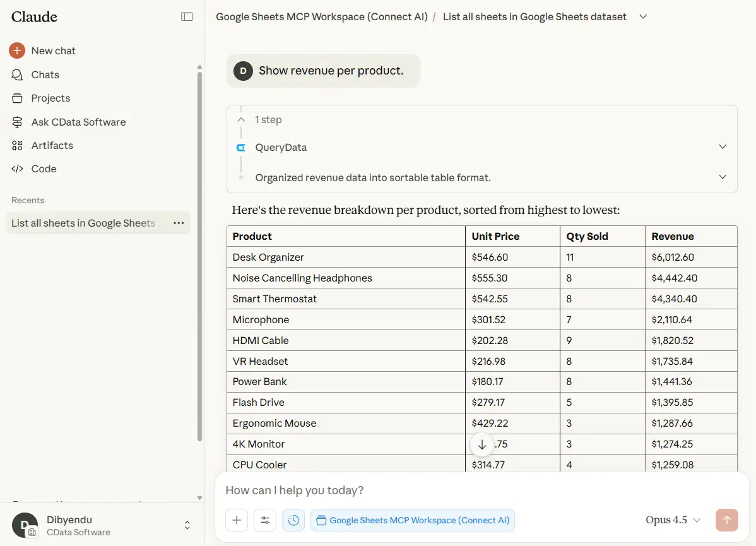Collapse the 1 step section

coord(241,120)
